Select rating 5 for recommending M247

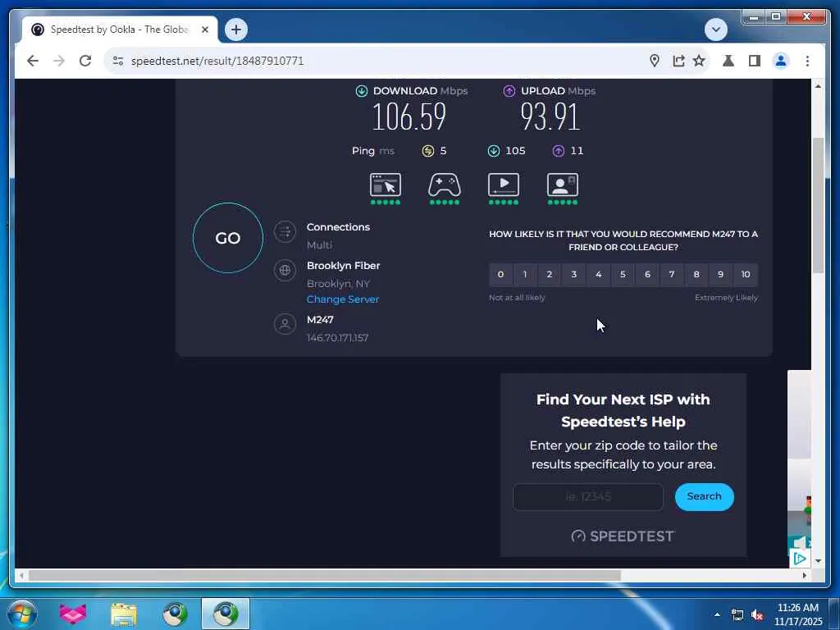tap(623, 274)
